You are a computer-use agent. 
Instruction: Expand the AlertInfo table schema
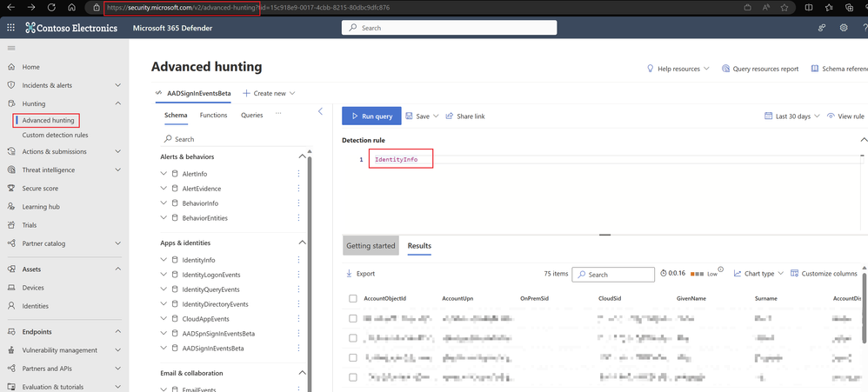pos(164,174)
